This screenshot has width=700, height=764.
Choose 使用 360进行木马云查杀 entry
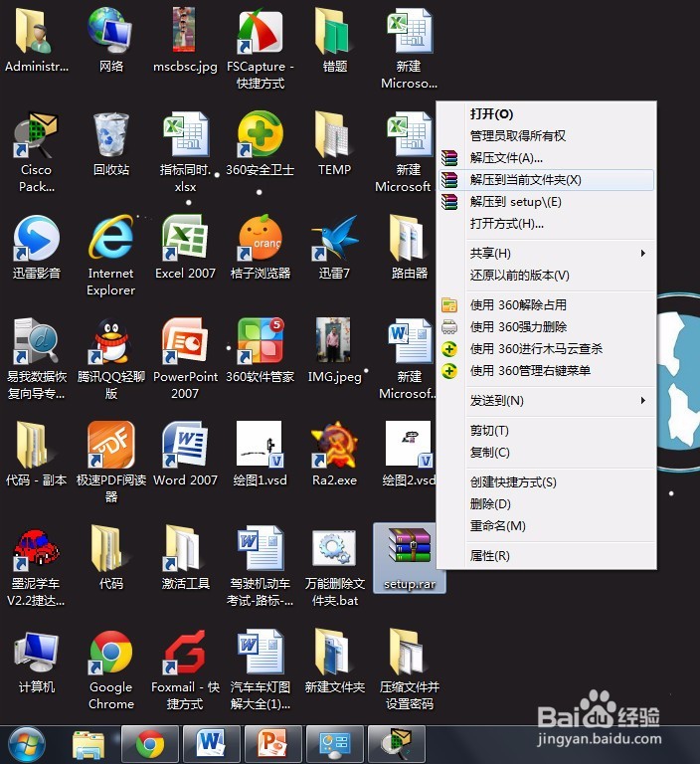tap(546, 349)
